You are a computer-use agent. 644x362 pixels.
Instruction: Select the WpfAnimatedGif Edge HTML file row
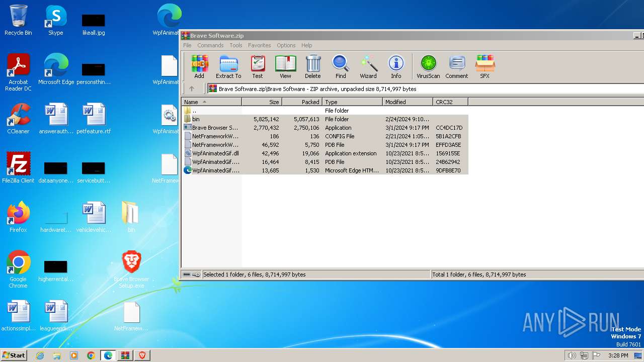click(x=325, y=170)
